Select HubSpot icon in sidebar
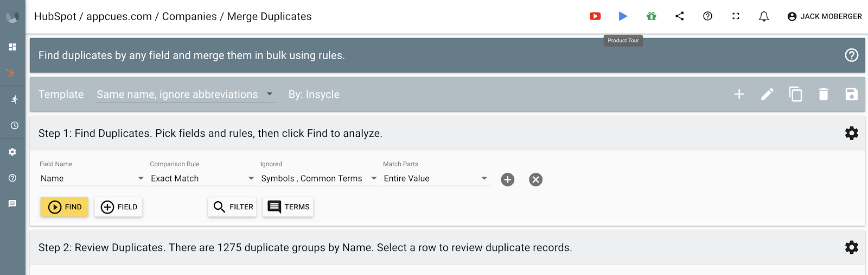Screen dimensions: 868x275 coord(11,73)
